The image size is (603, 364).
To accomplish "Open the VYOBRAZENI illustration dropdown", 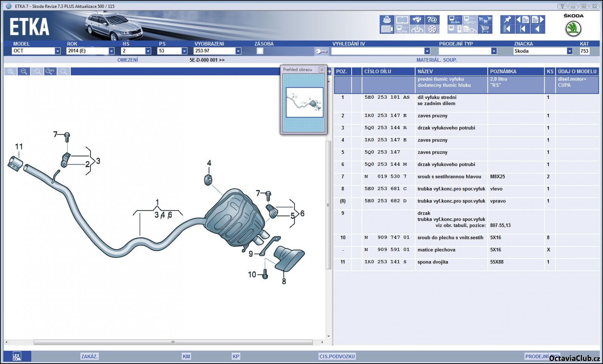I will coord(238,51).
